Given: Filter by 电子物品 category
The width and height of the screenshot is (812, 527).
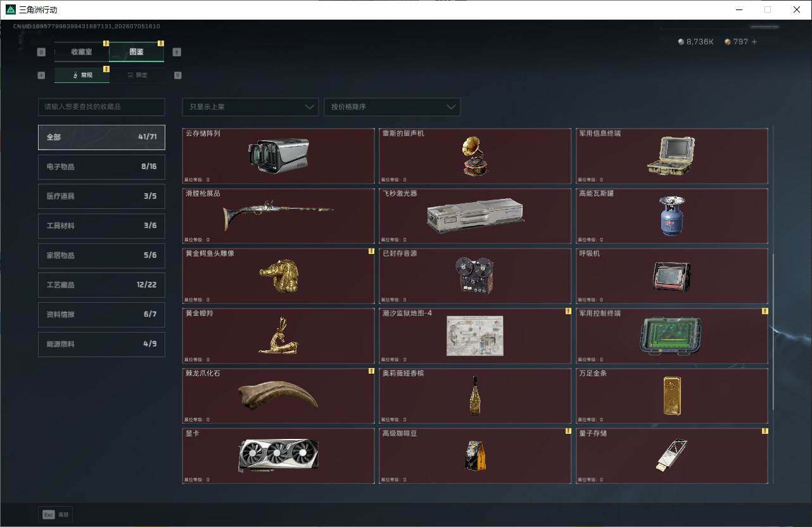Looking at the screenshot, I should (101, 167).
